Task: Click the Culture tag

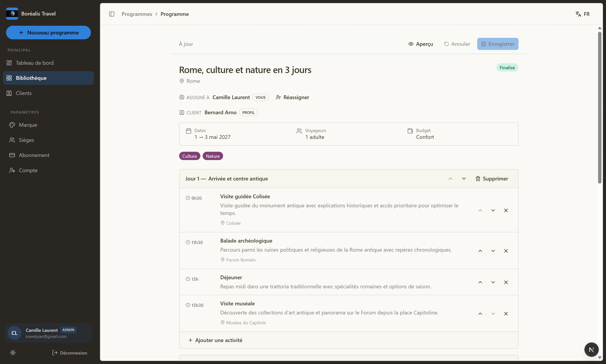Action: (x=190, y=156)
